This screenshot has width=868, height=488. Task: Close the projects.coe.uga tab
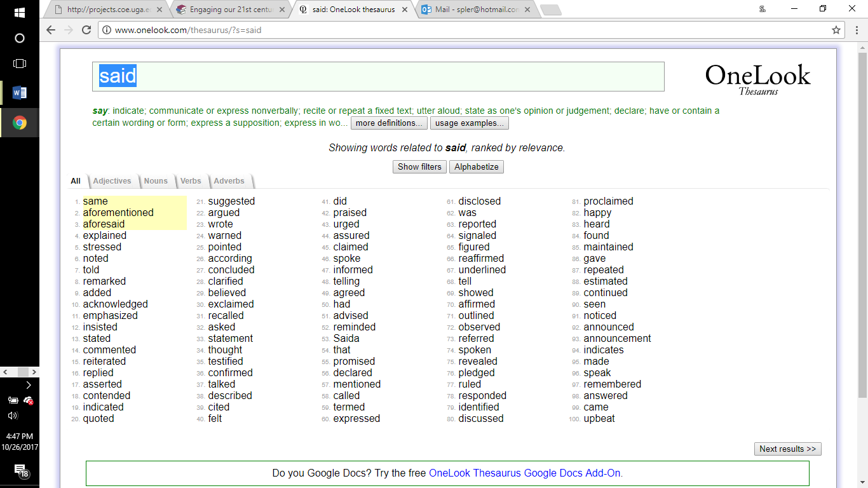coord(159,10)
